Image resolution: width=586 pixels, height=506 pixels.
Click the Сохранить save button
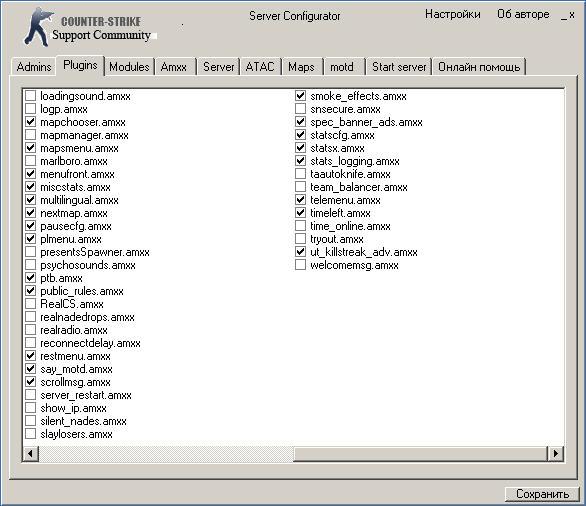pyautogui.click(x=542, y=494)
